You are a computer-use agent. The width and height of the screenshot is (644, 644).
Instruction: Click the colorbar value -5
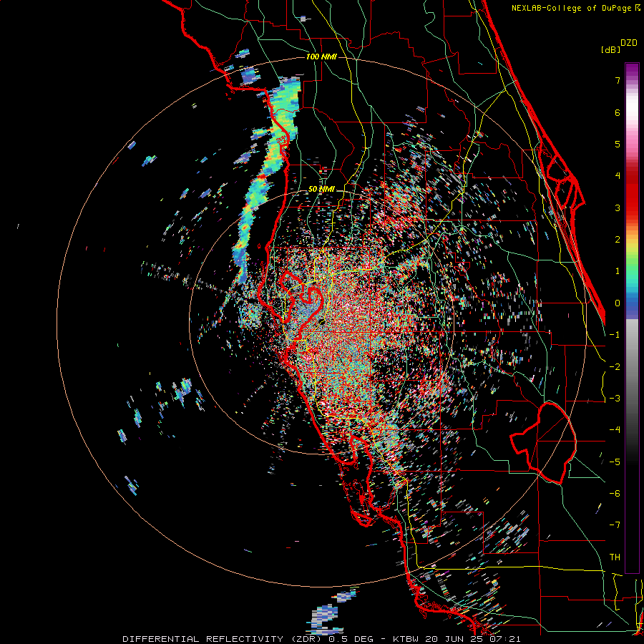point(615,462)
